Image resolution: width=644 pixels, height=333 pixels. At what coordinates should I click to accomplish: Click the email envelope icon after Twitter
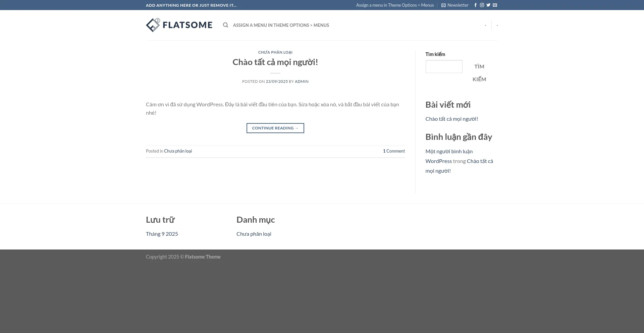(x=495, y=5)
